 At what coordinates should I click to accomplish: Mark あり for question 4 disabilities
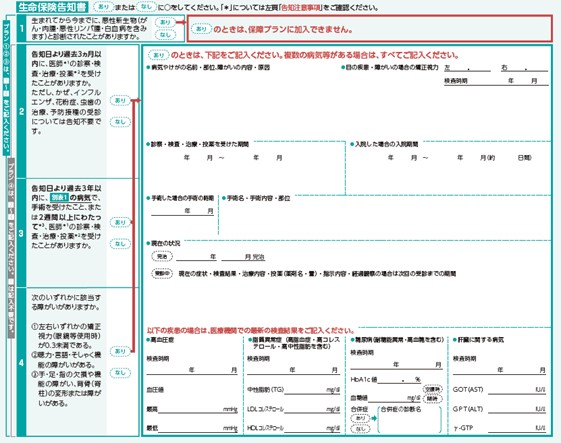(120, 351)
